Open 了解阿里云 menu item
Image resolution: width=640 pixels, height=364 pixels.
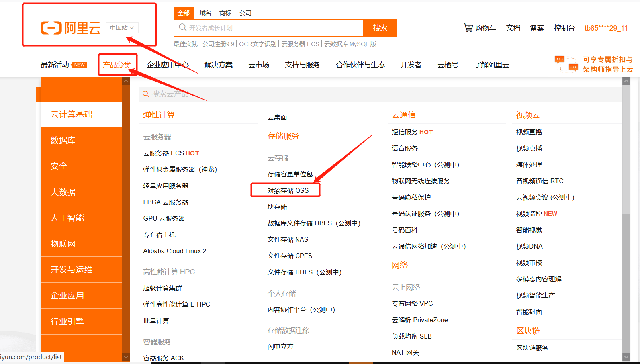[x=492, y=65]
